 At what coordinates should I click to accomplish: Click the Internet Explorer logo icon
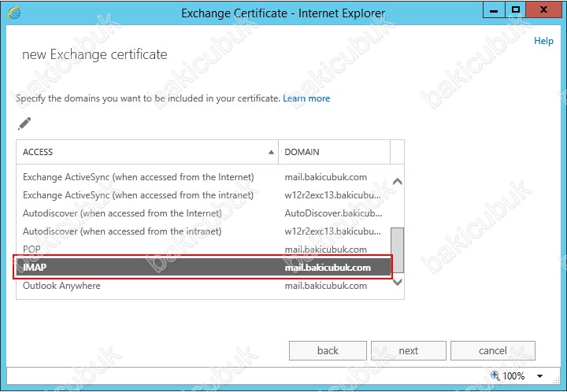(x=14, y=13)
